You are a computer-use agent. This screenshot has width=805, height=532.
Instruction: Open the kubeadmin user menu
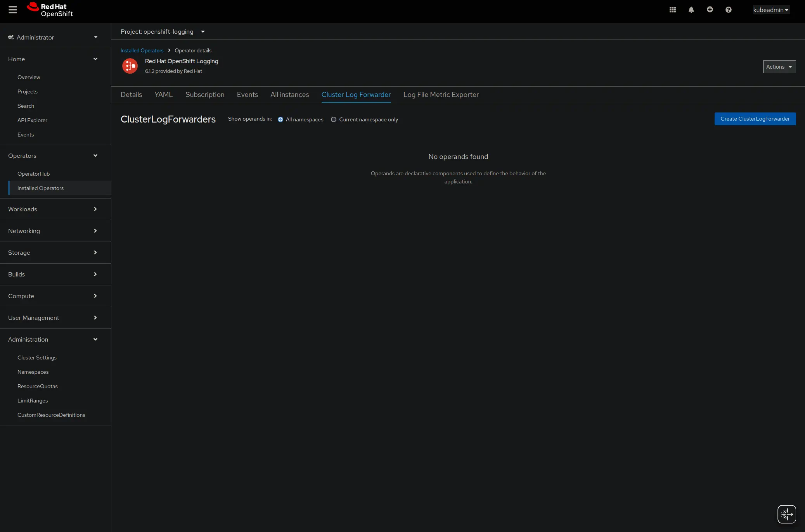(x=771, y=10)
